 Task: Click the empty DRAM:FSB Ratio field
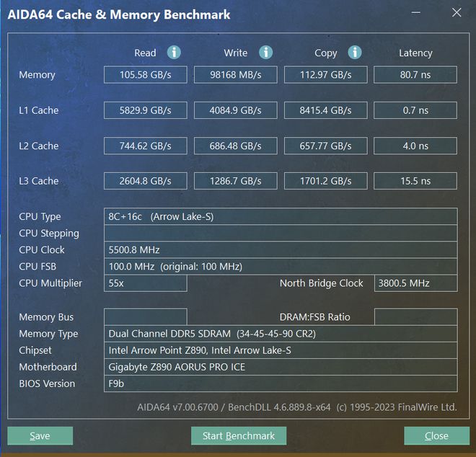(x=416, y=317)
